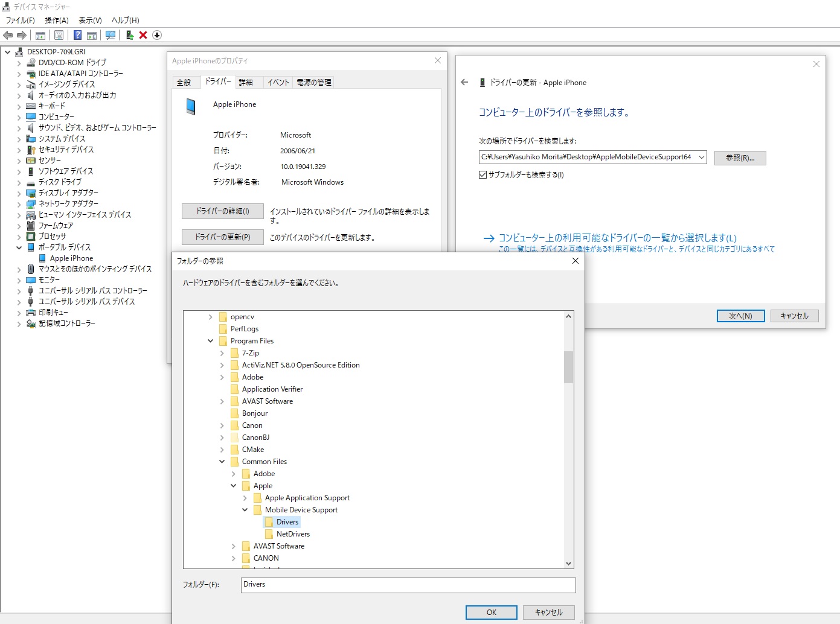This screenshot has height=624, width=840.
Task: Collapse the DESKTOP-709LGRI root node
Action: [7, 52]
